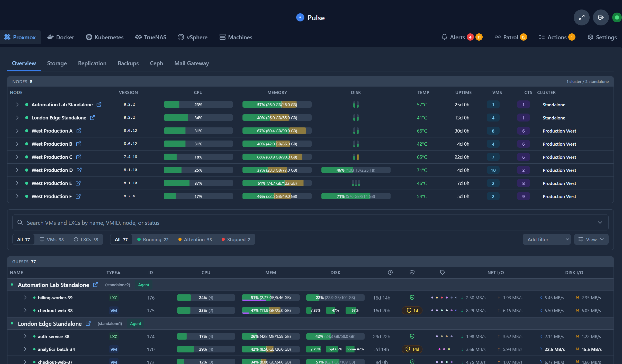Open the Alerts panel
This screenshot has width=622, height=364.
point(462,37)
